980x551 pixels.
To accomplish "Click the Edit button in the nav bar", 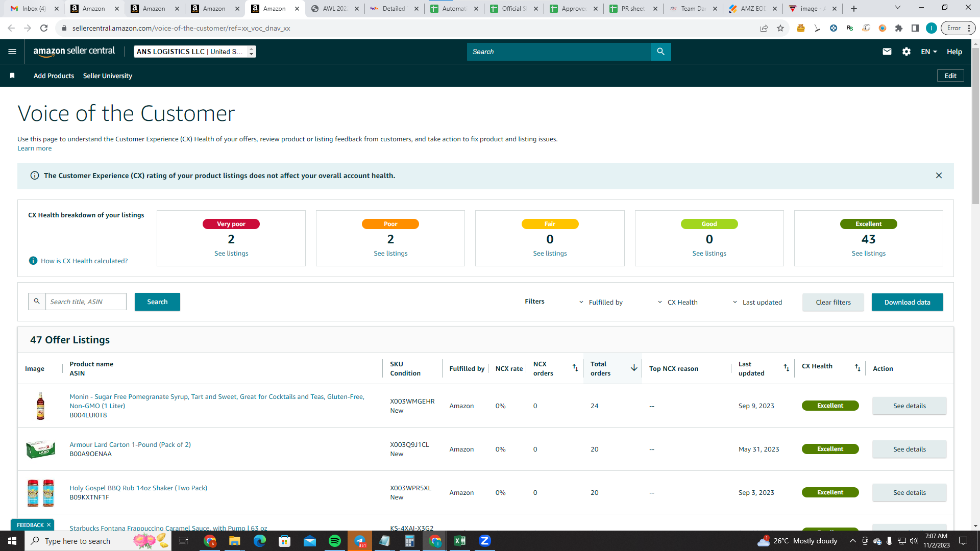I will click(950, 76).
